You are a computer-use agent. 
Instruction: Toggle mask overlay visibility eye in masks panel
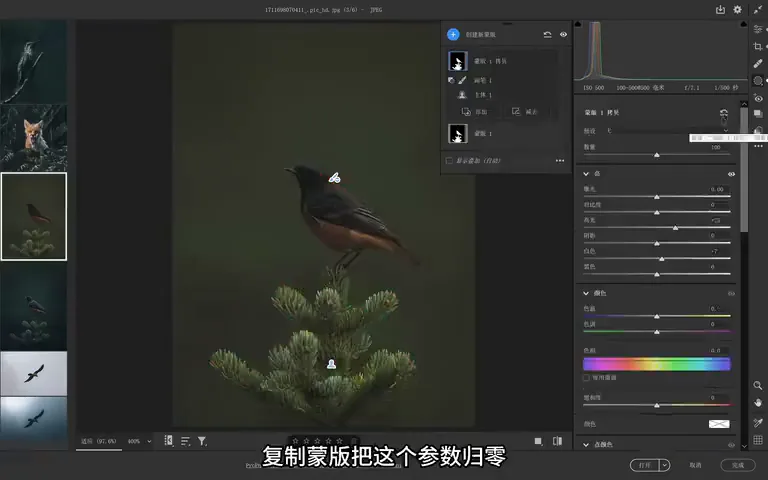pos(563,34)
